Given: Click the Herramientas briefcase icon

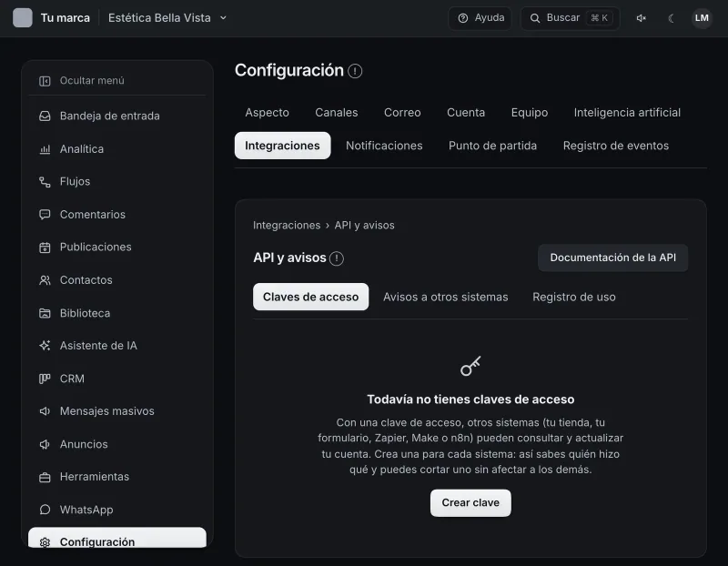Looking at the screenshot, I should click(45, 477).
